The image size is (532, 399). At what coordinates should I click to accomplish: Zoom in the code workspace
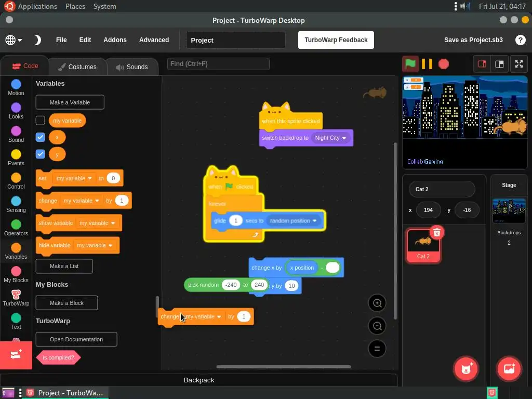pos(377,303)
